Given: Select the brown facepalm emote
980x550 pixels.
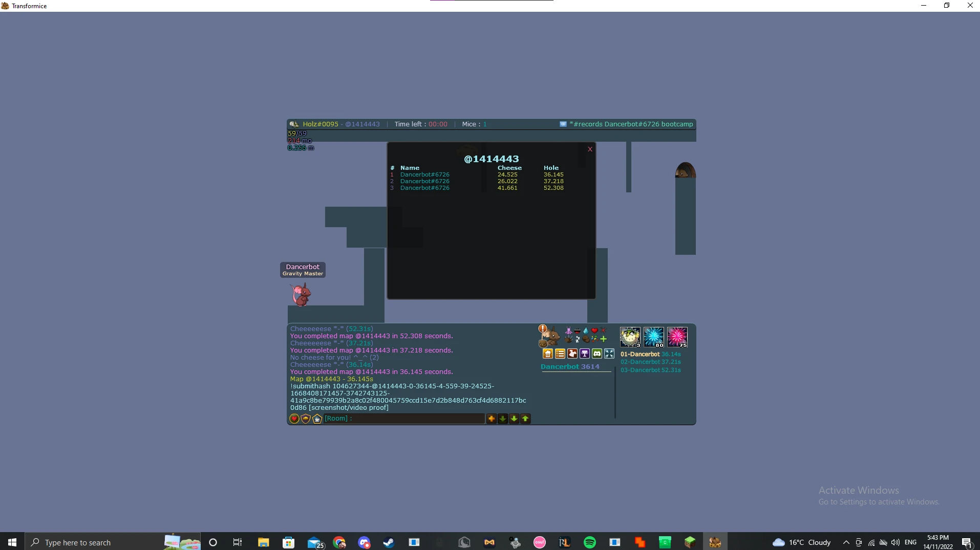Looking at the screenshot, I should [586, 339].
